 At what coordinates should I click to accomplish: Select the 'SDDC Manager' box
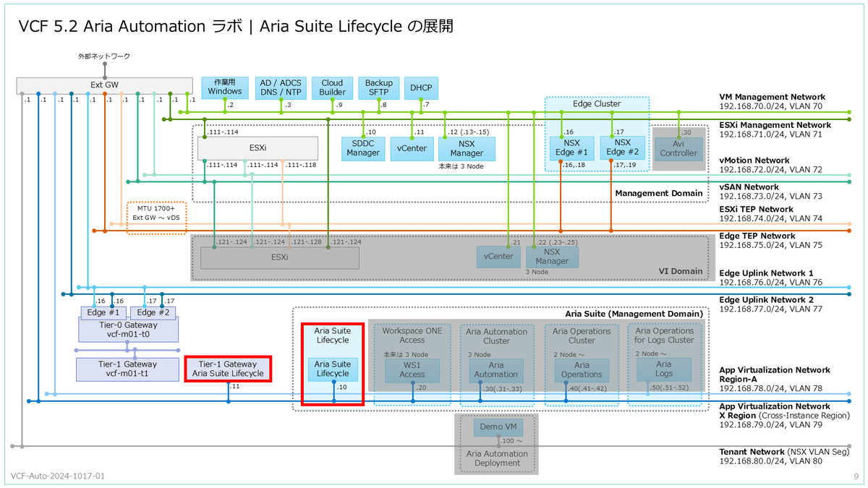pyautogui.click(x=364, y=148)
